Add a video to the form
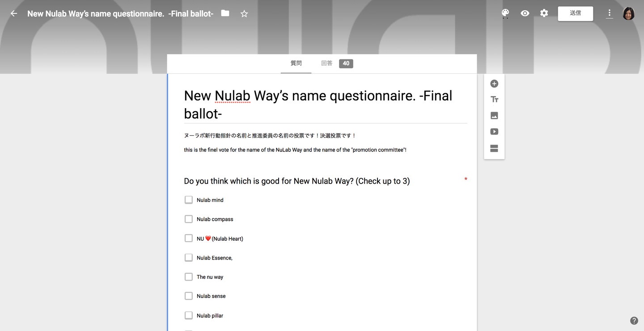The height and width of the screenshot is (331, 644). point(494,132)
